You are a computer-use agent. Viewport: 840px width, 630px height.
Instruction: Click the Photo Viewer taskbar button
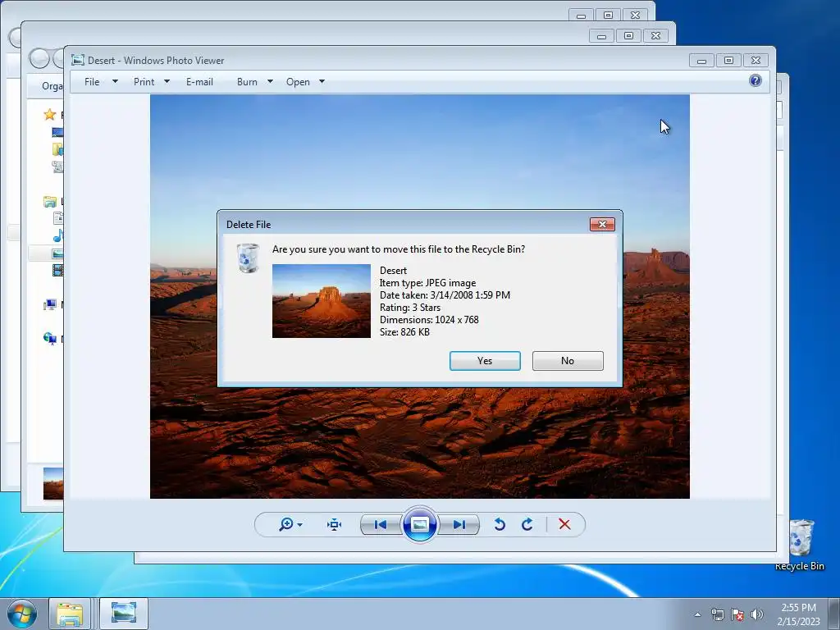[124, 614]
